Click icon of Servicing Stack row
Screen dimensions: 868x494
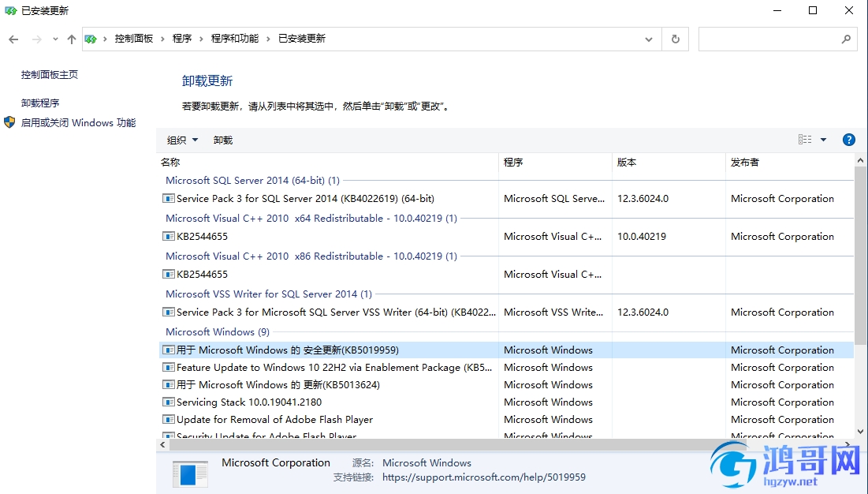(x=168, y=402)
